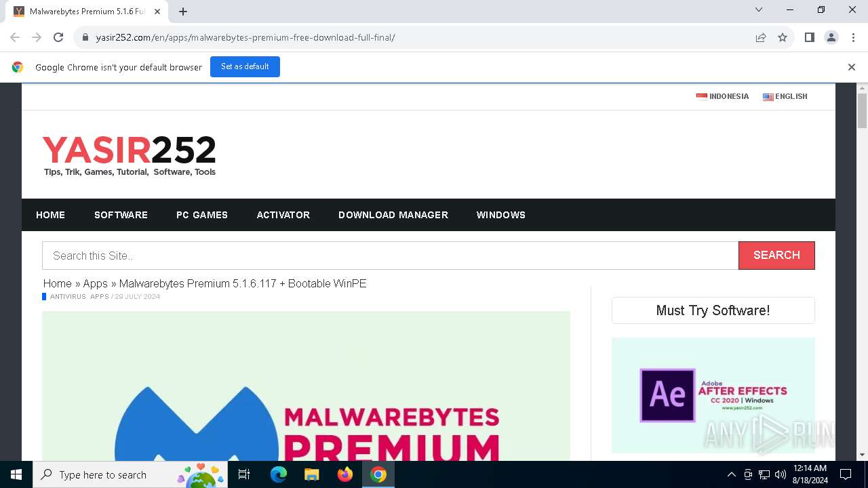Reload the current page
This screenshot has height=488, width=868.
tap(58, 37)
